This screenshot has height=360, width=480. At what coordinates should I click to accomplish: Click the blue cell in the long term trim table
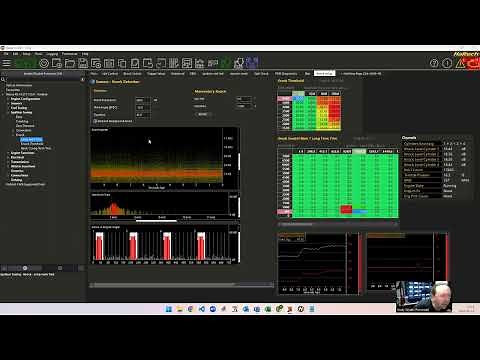coord(359,211)
